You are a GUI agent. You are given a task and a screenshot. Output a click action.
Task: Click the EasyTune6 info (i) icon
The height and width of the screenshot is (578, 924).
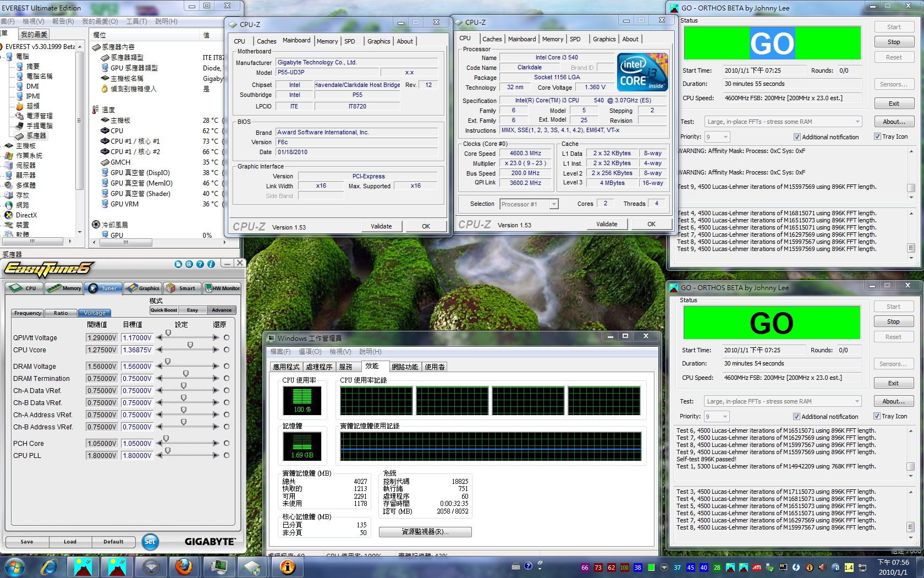click(x=211, y=264)
